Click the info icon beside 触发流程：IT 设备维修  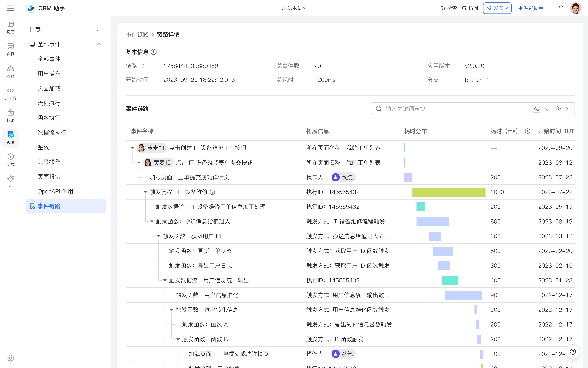pos(212,192)
